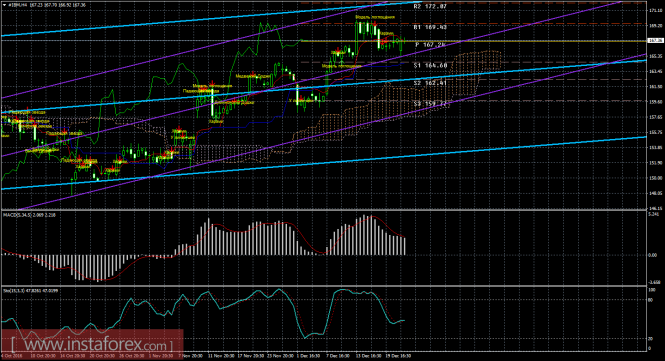This screenshot has width=665, height=361.
Task: Click the red arrow marker above latest candles
Action: coord(385,41)
